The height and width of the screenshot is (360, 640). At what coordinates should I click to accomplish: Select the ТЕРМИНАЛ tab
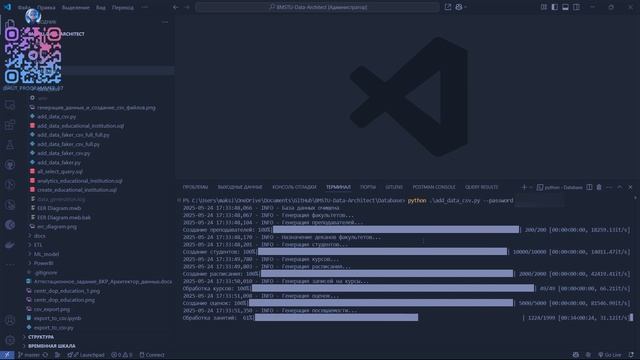[x=338, y=187]
